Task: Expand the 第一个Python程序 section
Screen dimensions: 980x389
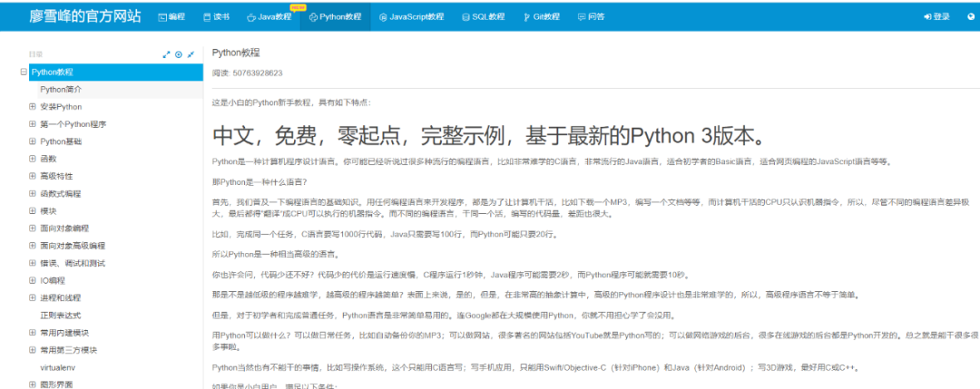Action: click(33, 124)
